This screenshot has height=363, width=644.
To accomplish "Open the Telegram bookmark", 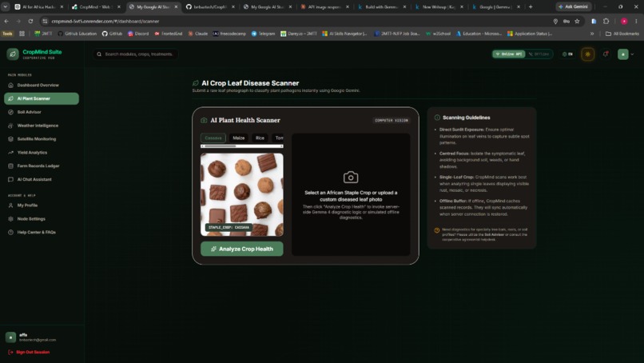I will (x=263, y=34).
